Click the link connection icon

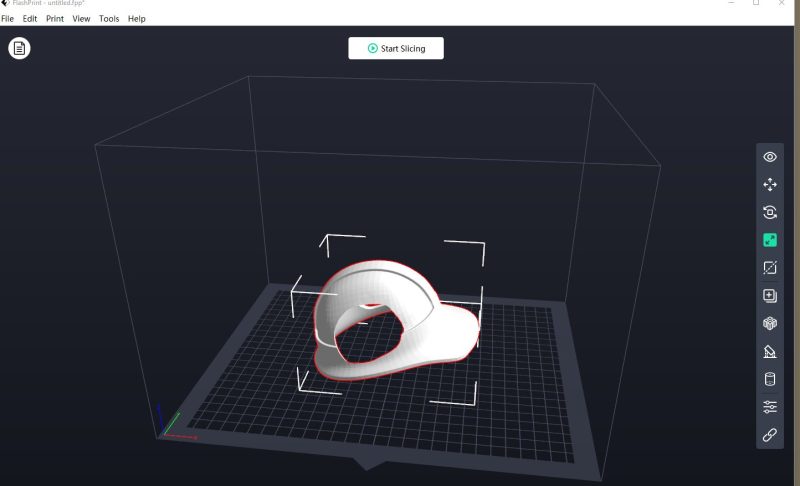pos(770,434)
